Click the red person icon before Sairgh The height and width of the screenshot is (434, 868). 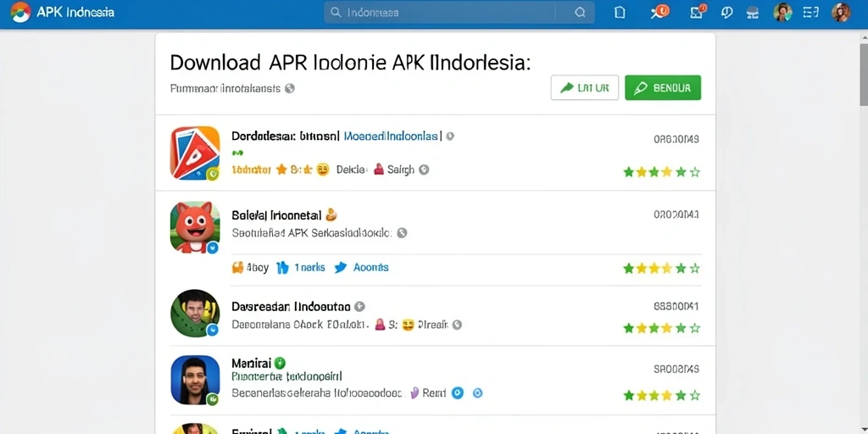(379, 170)
